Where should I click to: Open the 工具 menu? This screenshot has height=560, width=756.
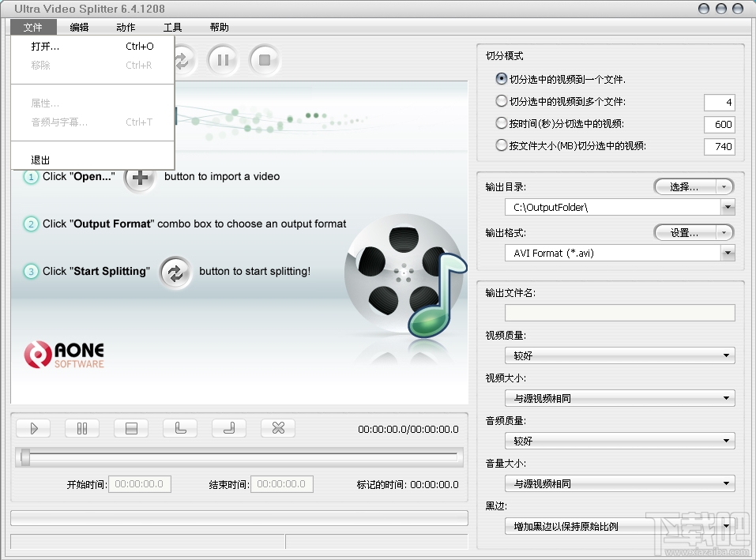172,26
